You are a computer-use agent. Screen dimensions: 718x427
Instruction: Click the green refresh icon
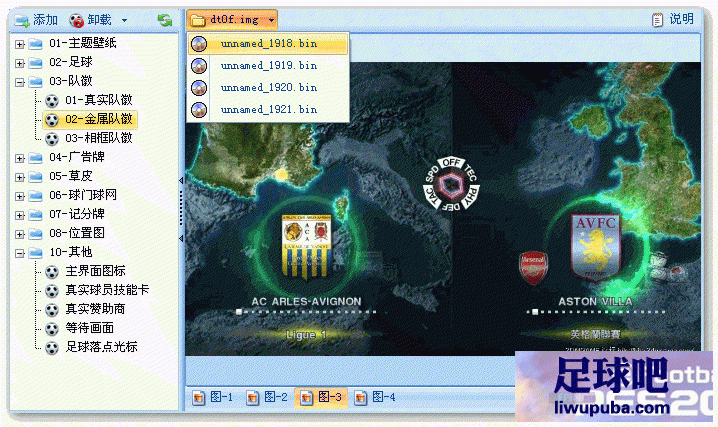(x=164, y=20)
